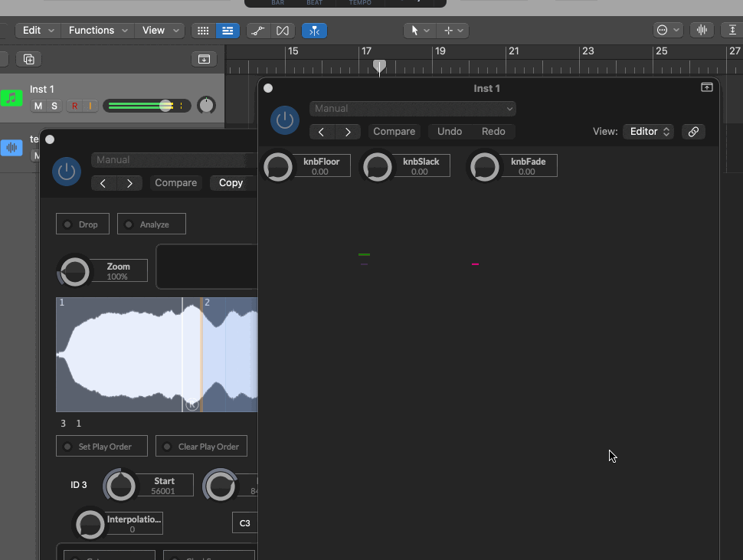The width and height of the screenshot is (743, 560).
Task: Open the Manual preset menu in back plugin window
Action: point(175,160)
